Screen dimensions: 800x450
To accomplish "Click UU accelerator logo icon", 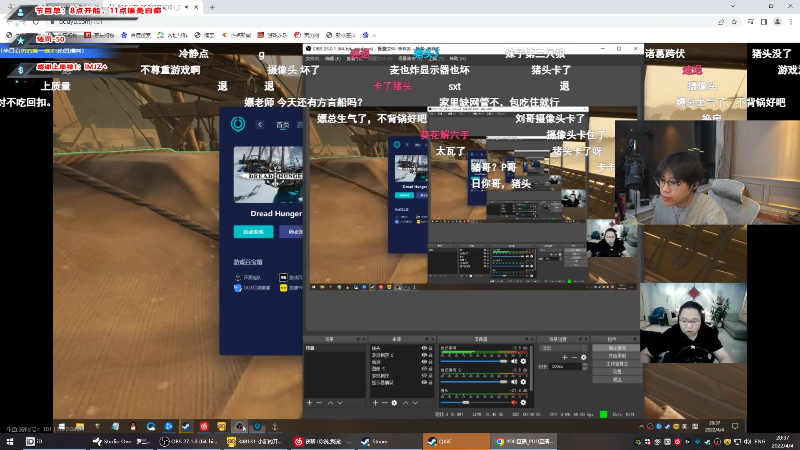I will point(238,124).
